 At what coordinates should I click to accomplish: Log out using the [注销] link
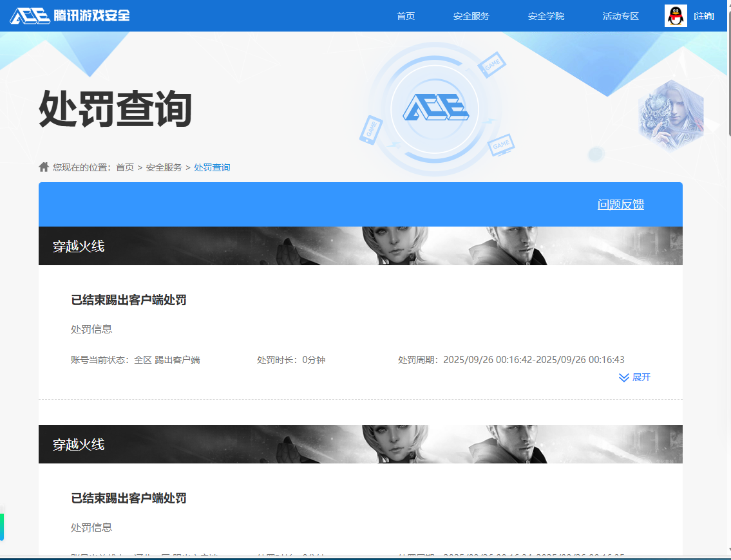pos(704,16)
